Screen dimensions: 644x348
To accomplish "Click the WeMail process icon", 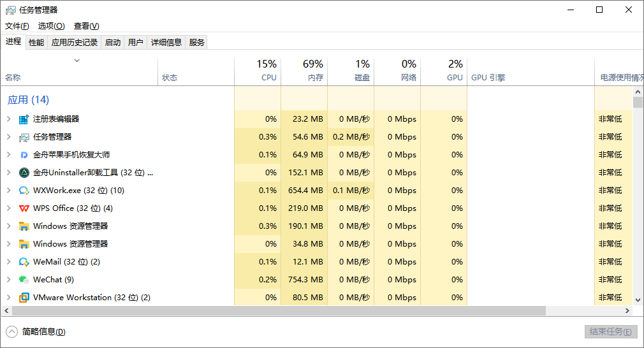I will click(24, 262).
